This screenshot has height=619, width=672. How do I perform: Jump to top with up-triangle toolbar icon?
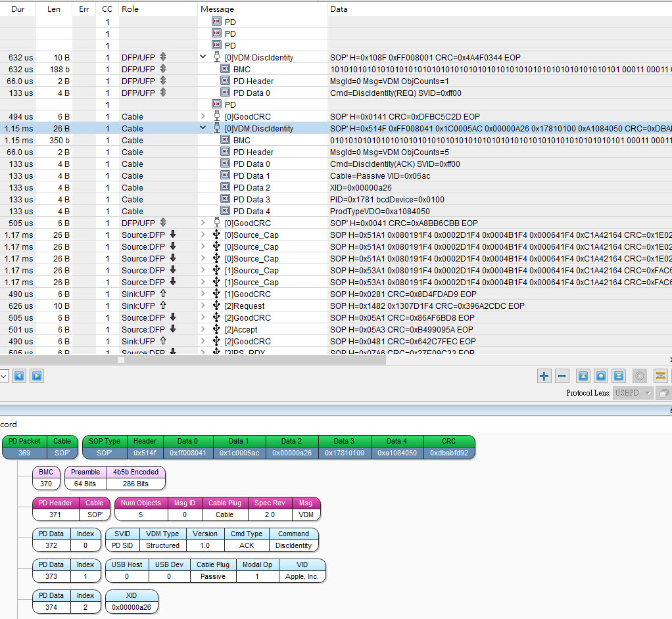tap(583, 377)
